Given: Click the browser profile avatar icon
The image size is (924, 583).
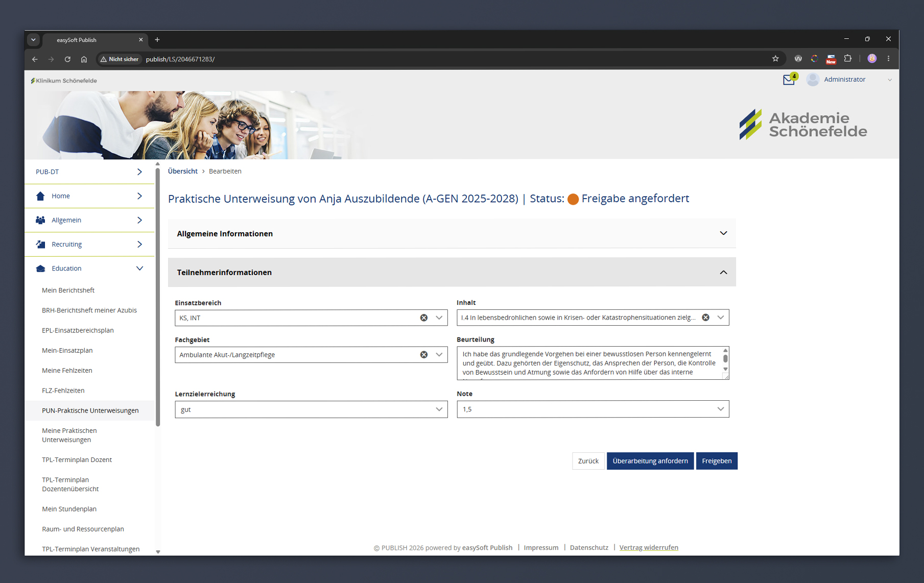Looking at the screenshot, I should click(x=872, y=59).
